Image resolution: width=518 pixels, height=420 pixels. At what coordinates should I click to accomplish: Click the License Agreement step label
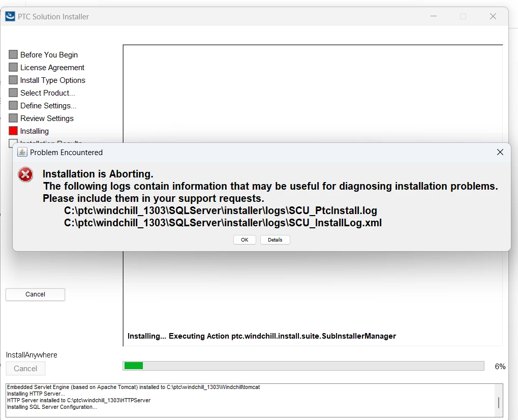(x=52, y=68)
